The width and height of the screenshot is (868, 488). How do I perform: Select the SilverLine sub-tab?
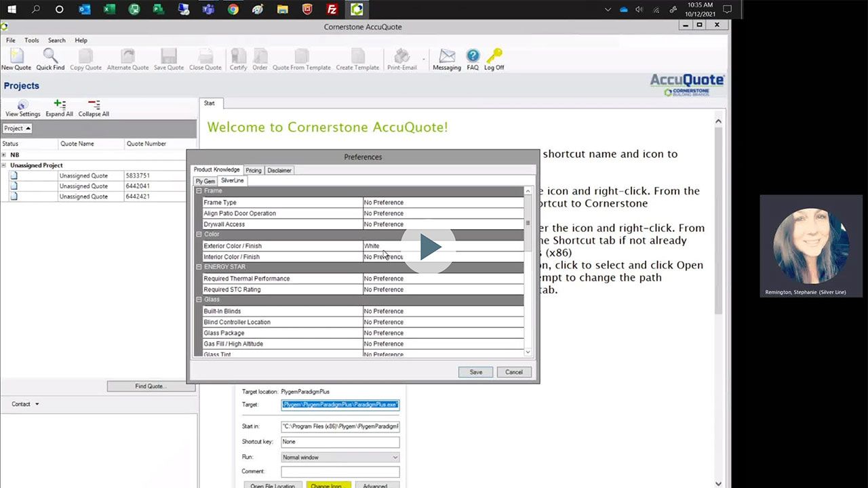pos(233,180)
